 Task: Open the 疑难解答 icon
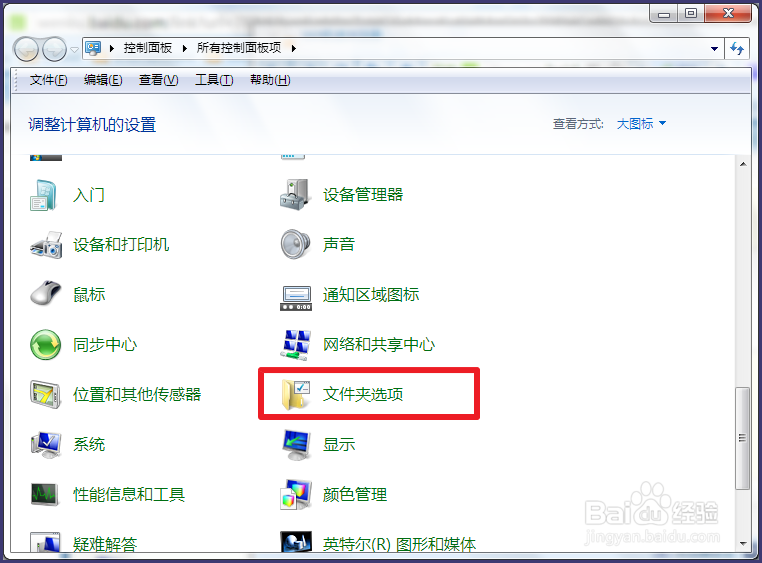[45, 542]
